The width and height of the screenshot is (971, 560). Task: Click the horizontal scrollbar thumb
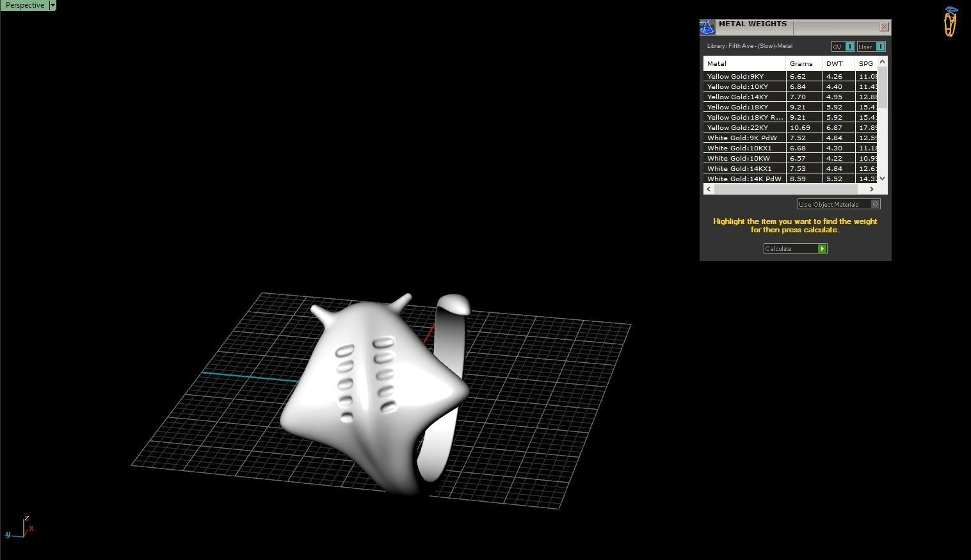pos(785,189)
